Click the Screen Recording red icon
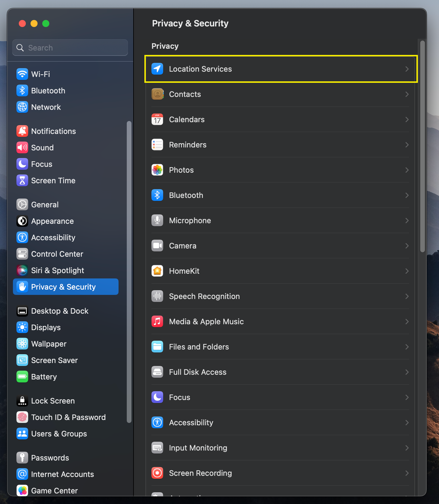 point(157,473)
